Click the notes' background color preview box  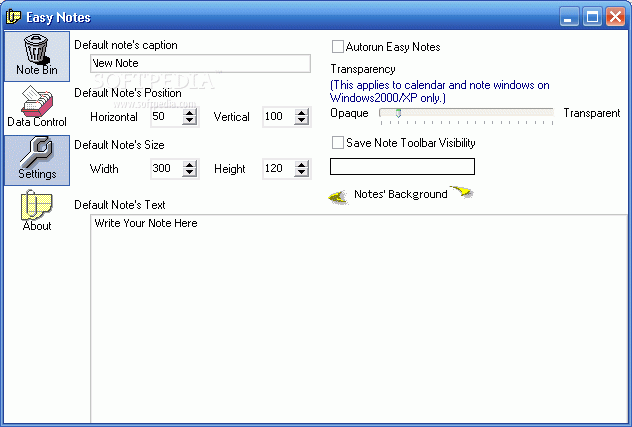click(x=402, y=167)
